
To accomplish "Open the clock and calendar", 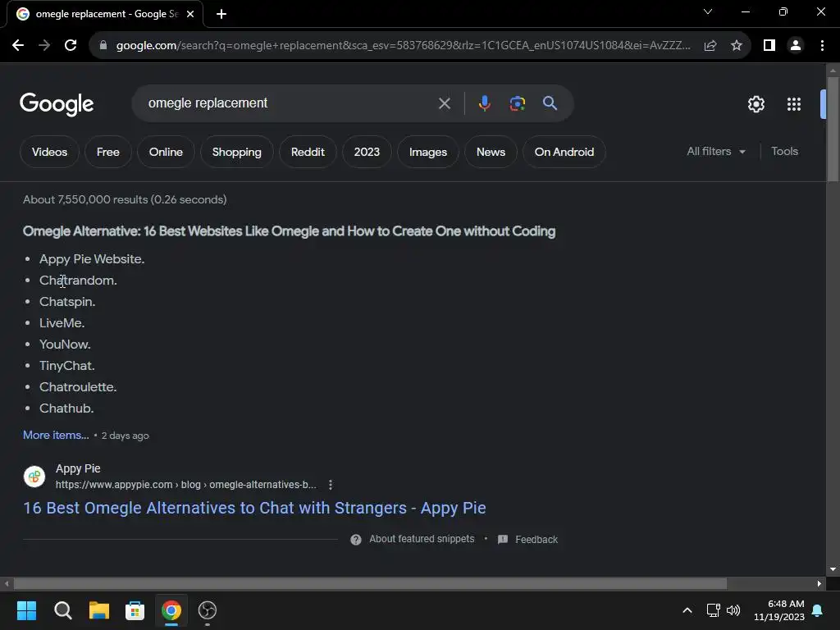I will (x=779, y=610).
